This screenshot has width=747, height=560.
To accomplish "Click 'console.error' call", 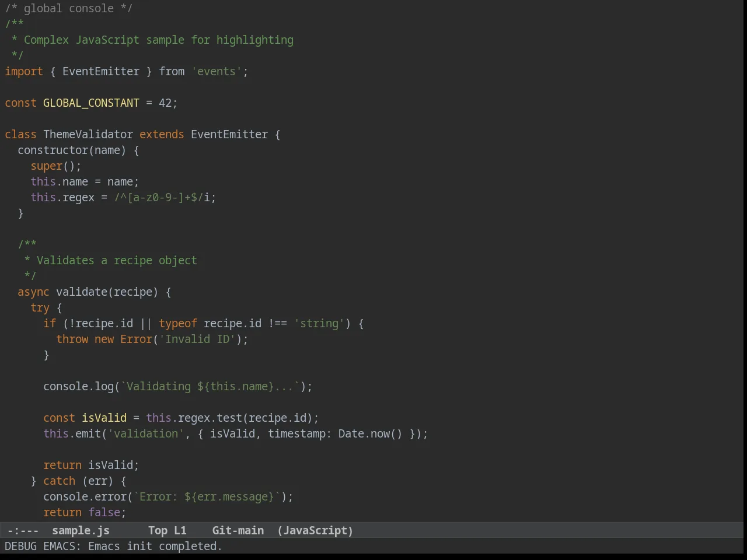I will point(85,496).
